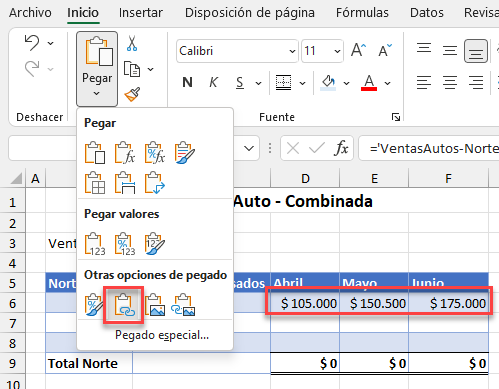The height and width of the screenshot is (389, 499).
Task: Toggle Middle Align
Action: pyautogui.click(x=450, y=51)
